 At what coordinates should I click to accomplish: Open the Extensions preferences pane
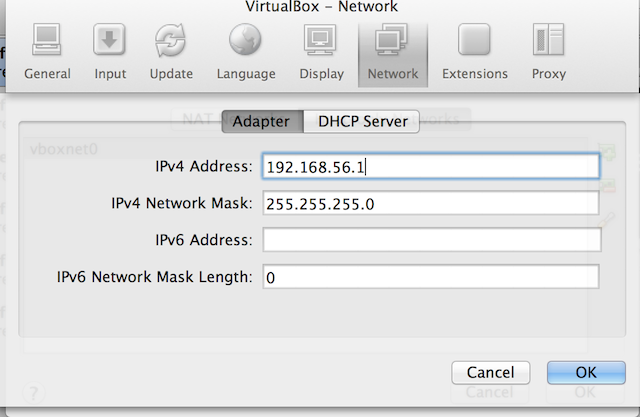(x=474, y=51)
